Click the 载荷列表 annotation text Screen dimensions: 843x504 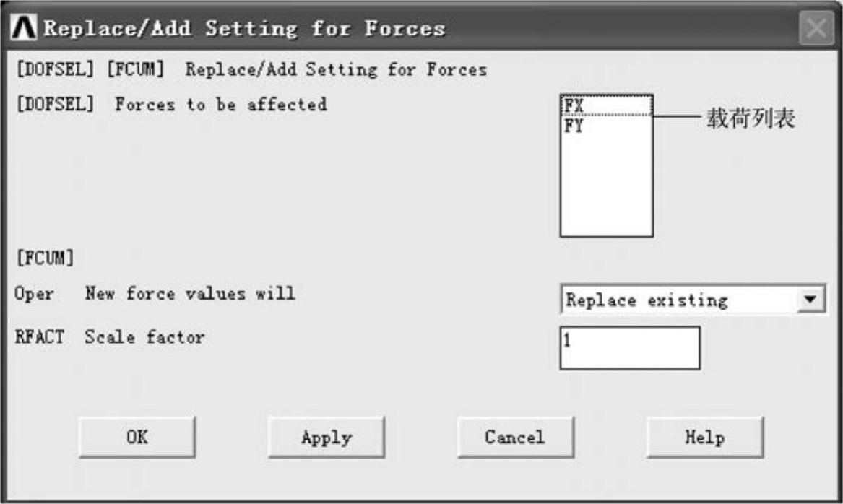pyautogui.click(x=751, y=118)
